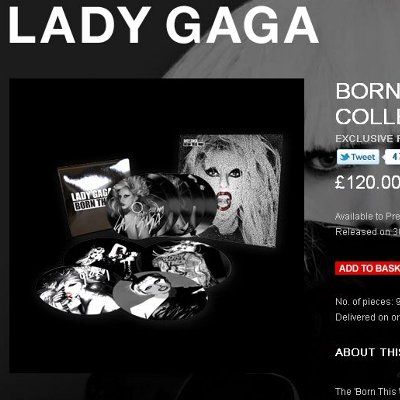
Task: Click the Twitter bird icon
Action: pos(344,157)
